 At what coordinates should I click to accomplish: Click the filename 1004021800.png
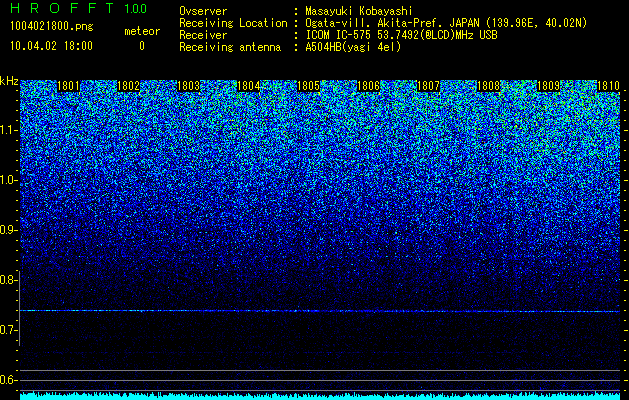(x=52, y=26)
